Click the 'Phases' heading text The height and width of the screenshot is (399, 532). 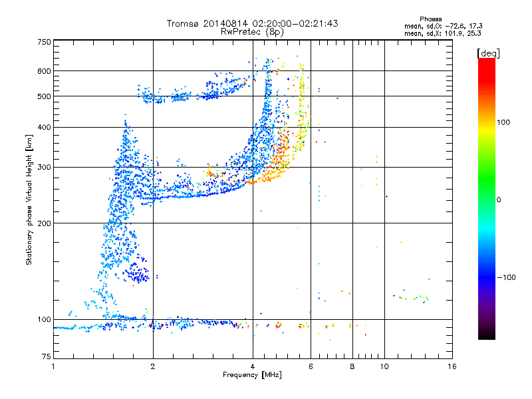tap(430, 19)
